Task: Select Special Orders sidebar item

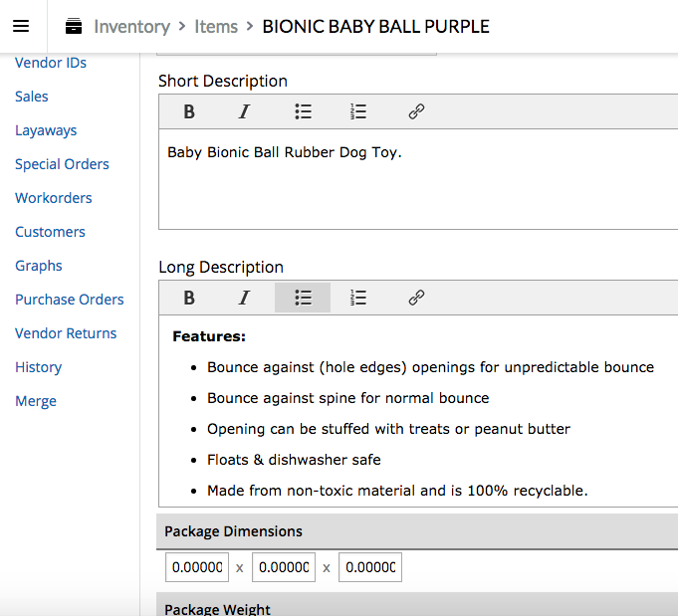Action: click(62, 164)
